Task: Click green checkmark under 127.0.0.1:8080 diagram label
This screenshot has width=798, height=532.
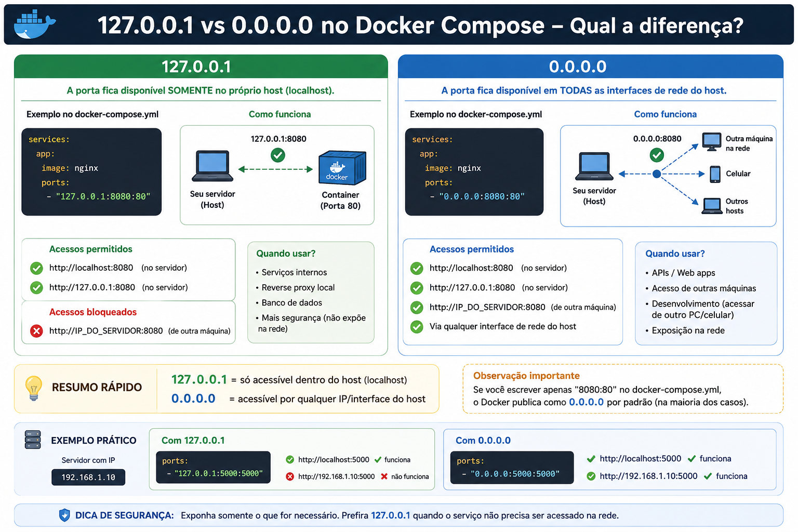Action: (278, 155)
